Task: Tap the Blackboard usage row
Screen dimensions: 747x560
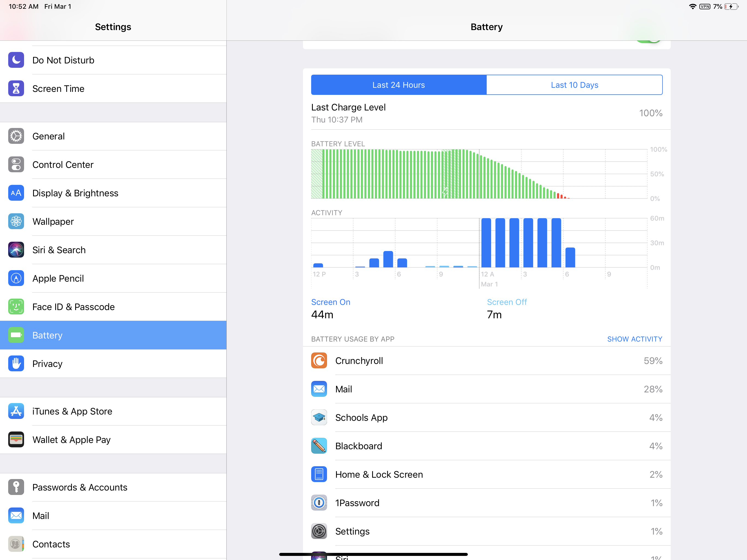Action: [486, 446]
